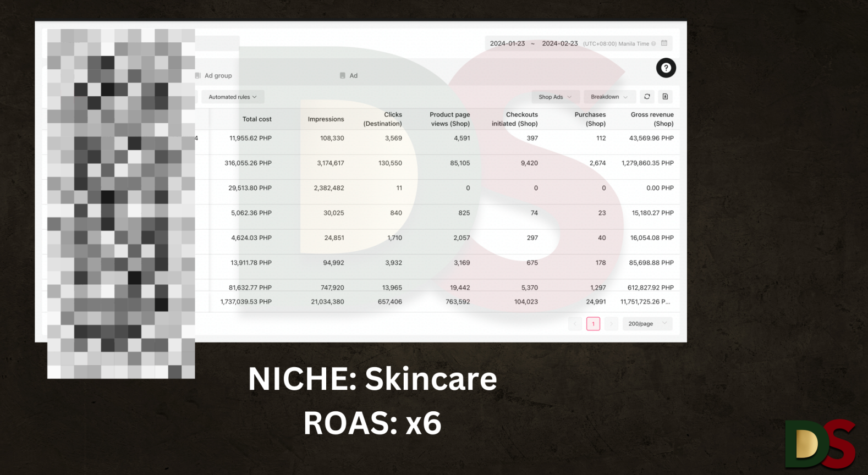Open the Automated rules dropdown
The height and width of the screenshot is (475, 868).
233,97
